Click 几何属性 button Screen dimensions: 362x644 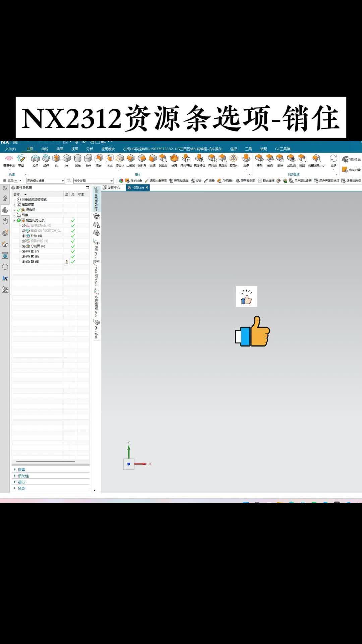coord(226,181)
